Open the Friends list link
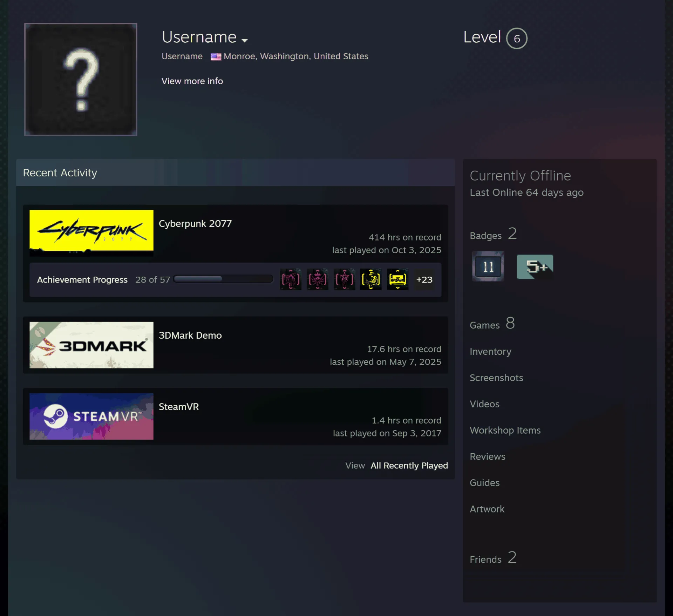 pyautogui.click(x=493, y=558)
